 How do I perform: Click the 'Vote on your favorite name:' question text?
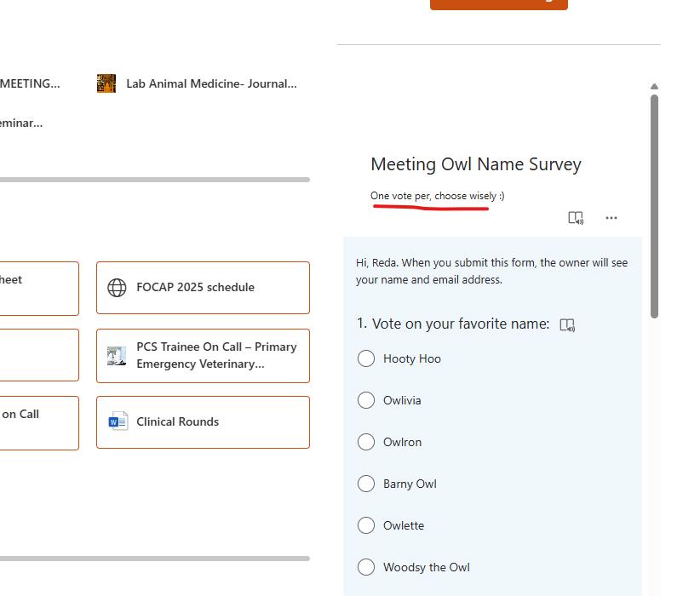point(461,324)
